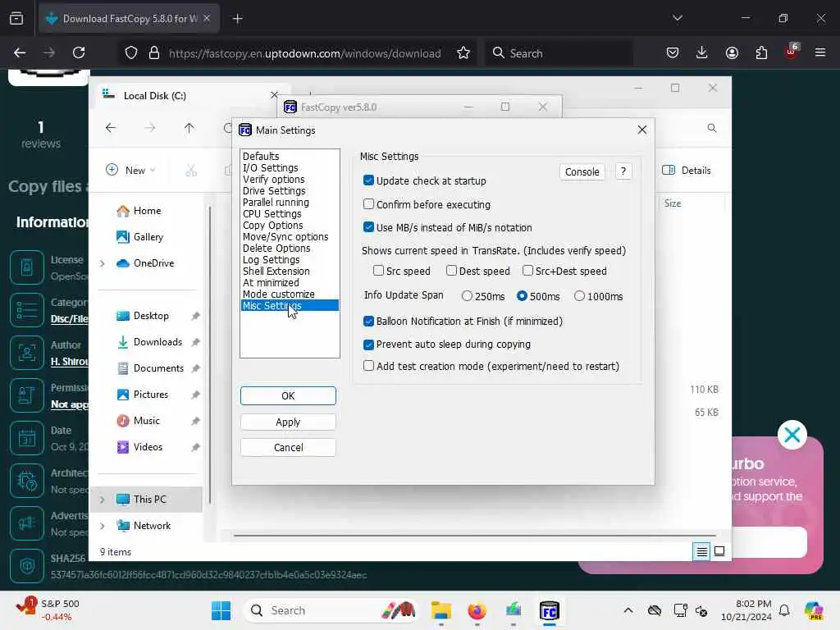
Task: Open Videos folder in Explorer sidebar
Action: pyautogui.click(x=139, y=447)
